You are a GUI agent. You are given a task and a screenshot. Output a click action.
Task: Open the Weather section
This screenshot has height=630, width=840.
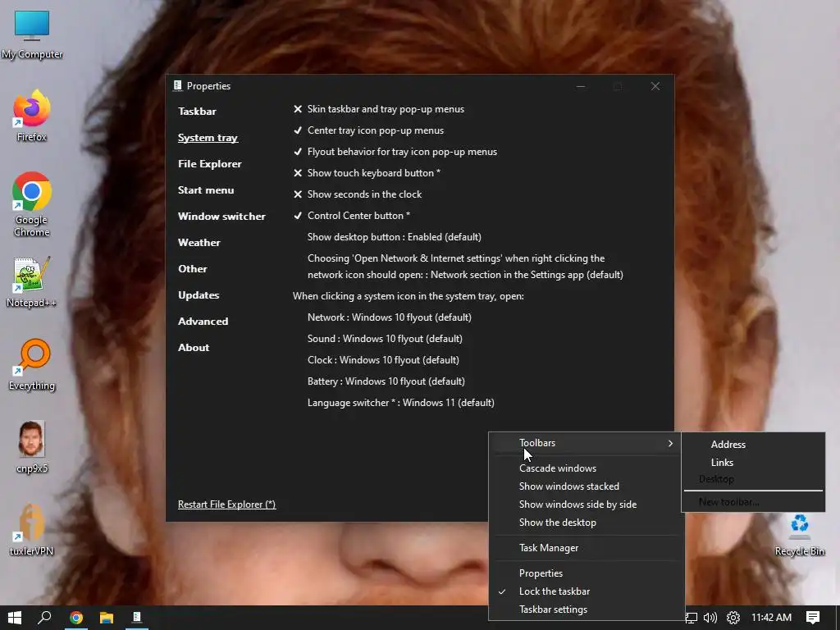click(199, 243)
